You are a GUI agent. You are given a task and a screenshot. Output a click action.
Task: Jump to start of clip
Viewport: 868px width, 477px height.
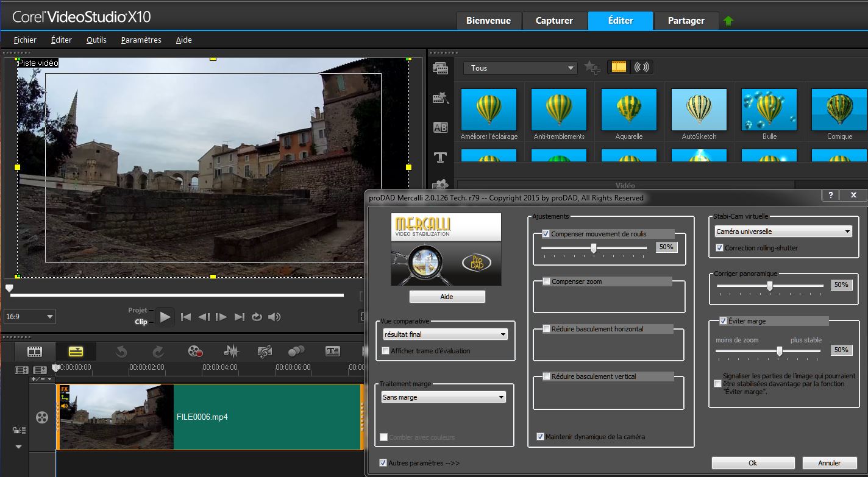click(187, 317)
